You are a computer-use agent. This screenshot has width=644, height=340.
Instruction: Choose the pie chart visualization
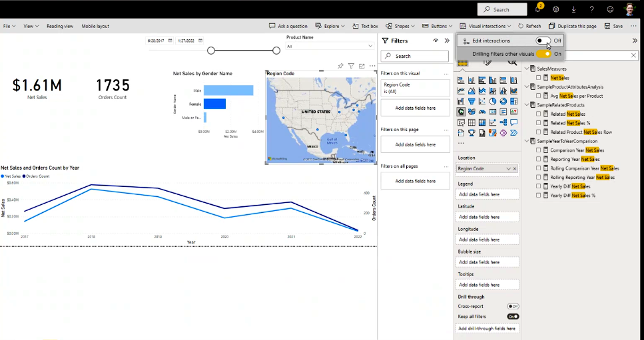point(493,101)
